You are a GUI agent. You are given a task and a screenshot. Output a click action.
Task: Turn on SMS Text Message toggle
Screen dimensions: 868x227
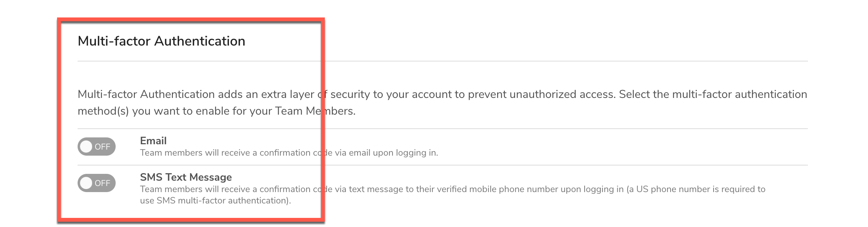pyautogui.click(x=96, y=183)
